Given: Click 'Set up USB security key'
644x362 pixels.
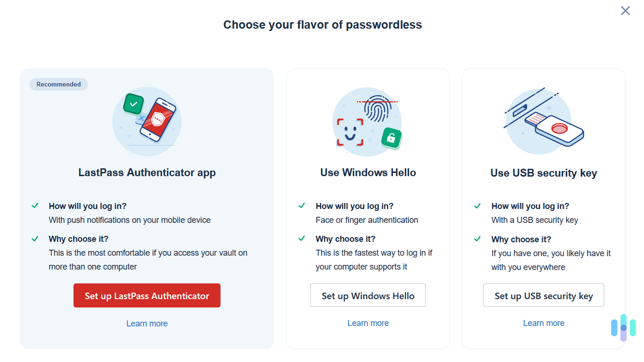Looking at the screenshot, I should pyautogui.click(x=544, y=295).
